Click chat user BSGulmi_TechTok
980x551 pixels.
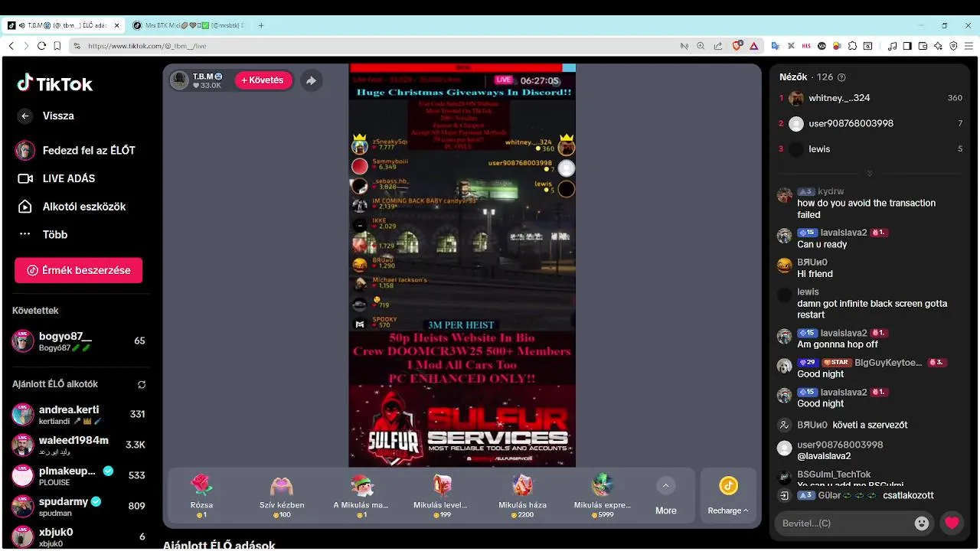coord(834,474)
